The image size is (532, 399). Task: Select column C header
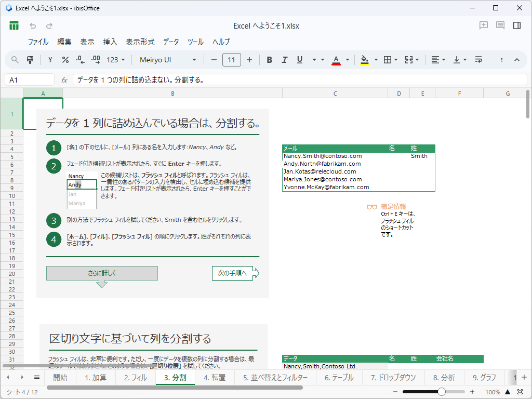(335, 94)
